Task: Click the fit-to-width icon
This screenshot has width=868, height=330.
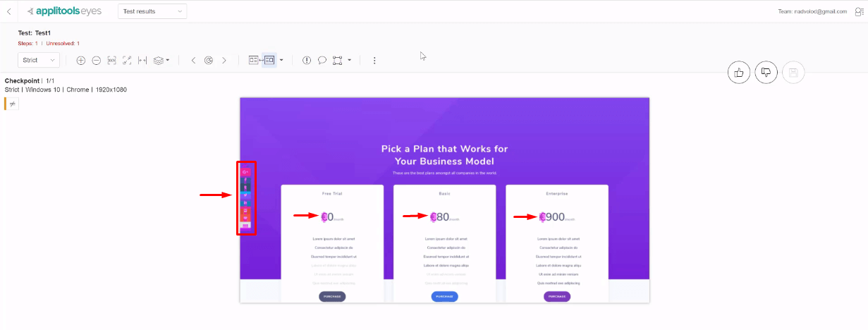Action: pos(142,61)
